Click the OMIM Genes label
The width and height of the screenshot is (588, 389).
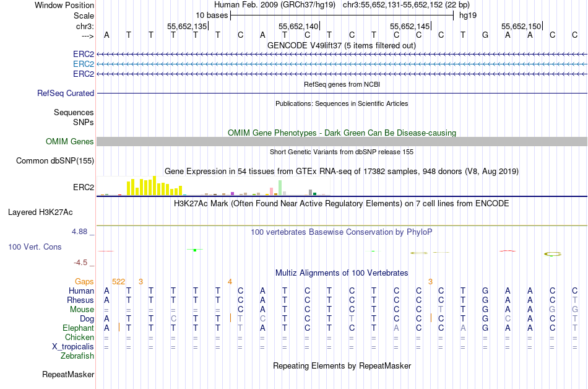[69, 141]
